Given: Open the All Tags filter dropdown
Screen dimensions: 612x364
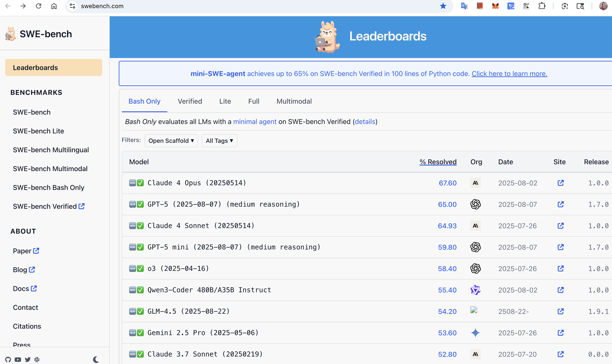Looking at the screenshot, I should click(x=219, y=140).
